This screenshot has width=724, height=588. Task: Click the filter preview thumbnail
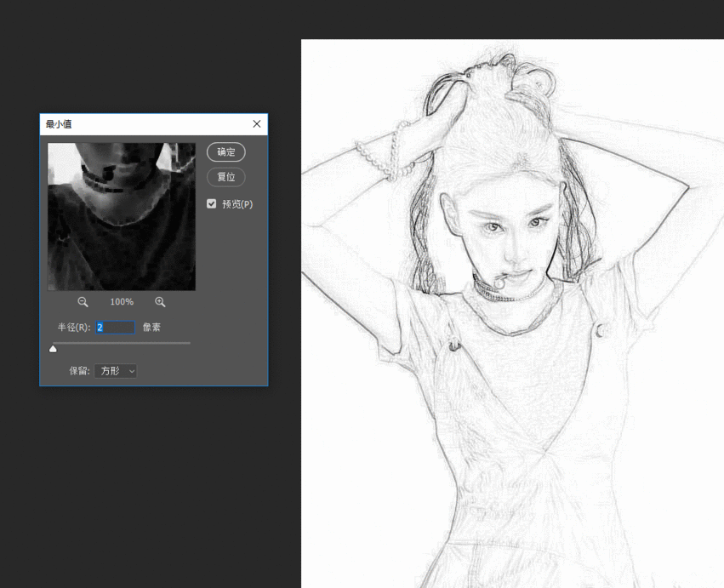[x=122, y=216]
